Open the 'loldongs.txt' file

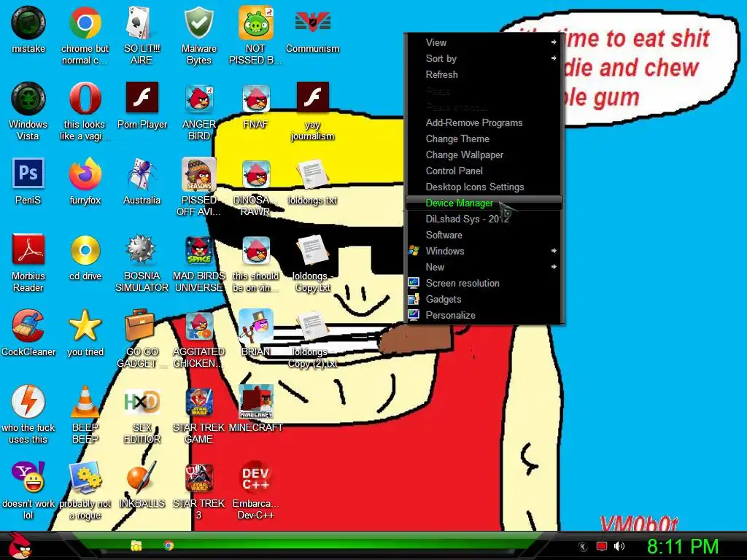(312, 174)
